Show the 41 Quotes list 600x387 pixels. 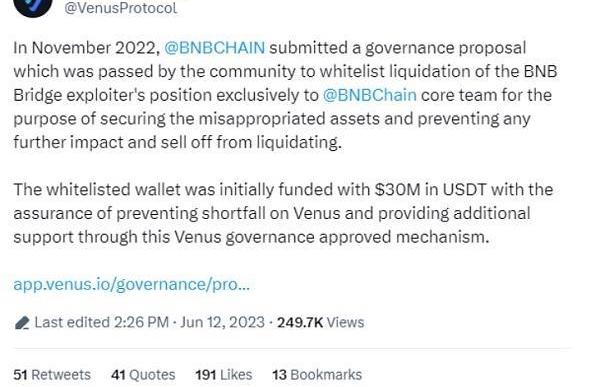point(143,374)
